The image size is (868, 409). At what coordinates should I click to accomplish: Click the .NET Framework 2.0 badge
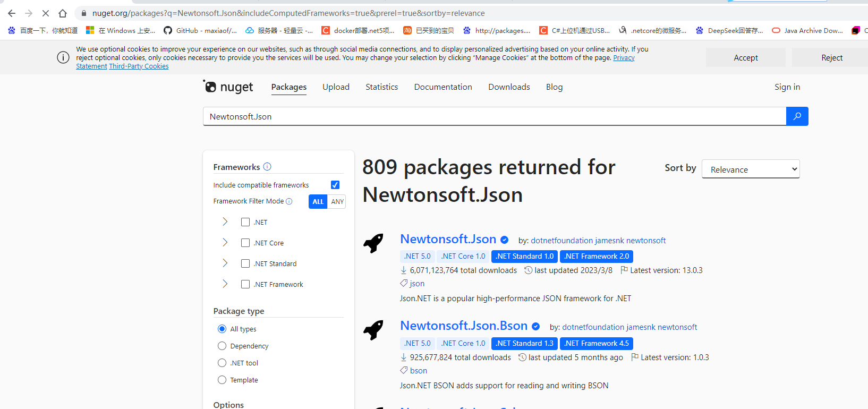pyautogui.click(x=597, y=256)
